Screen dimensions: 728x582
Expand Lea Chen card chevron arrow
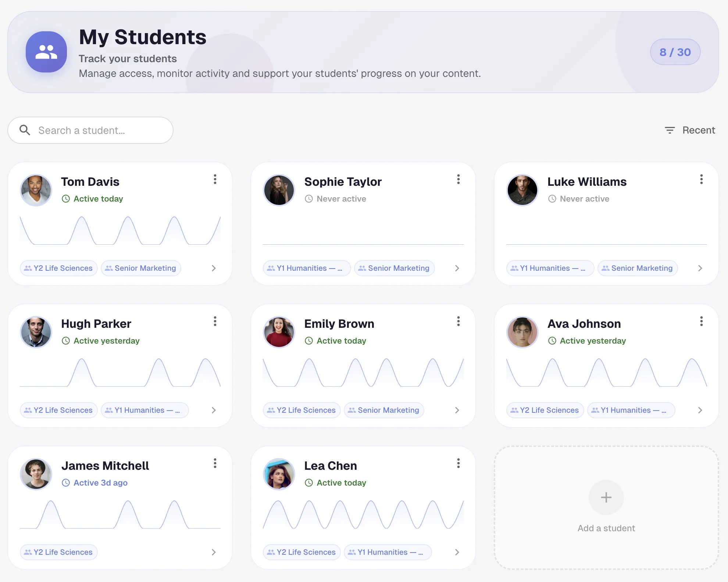click(457, 552)
